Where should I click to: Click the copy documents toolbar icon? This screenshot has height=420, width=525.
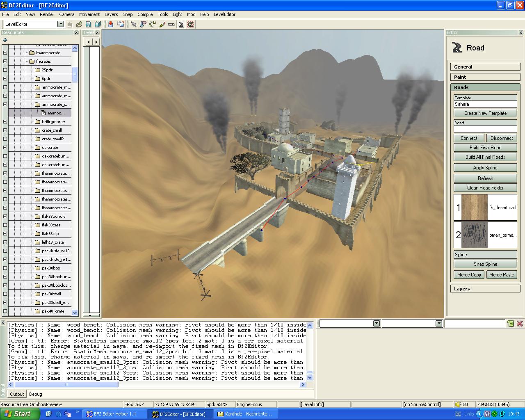pyautogui.click(x=121, y=24)
